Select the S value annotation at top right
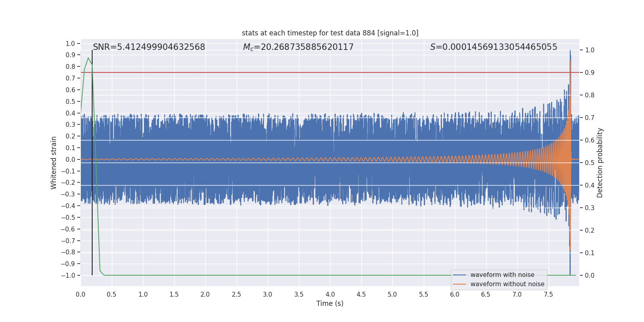644x322 pixels. coord(493,47)
